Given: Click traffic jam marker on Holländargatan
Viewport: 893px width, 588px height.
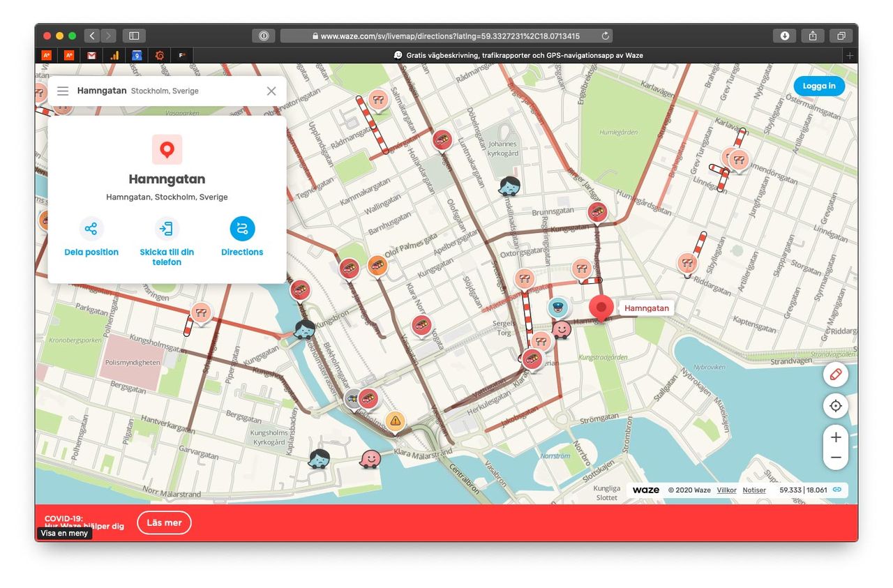Looking at the screenshot, I should (x=442, y=140).
